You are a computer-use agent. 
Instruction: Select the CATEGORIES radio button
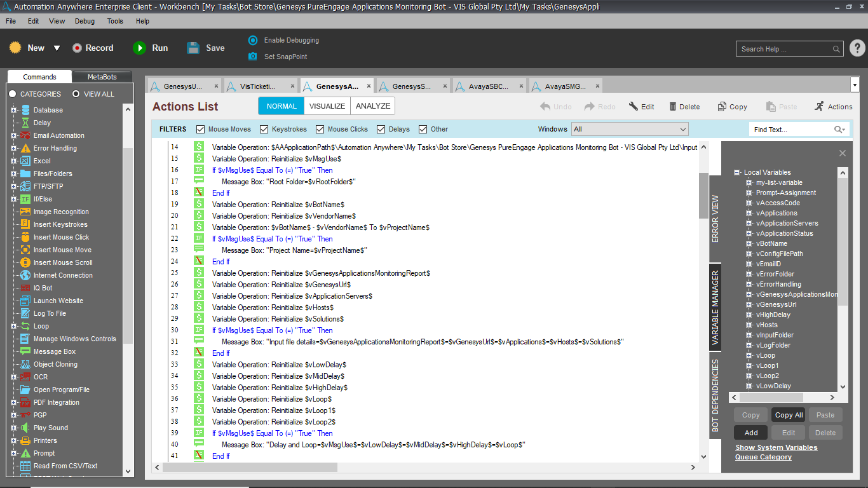(13, 94)
